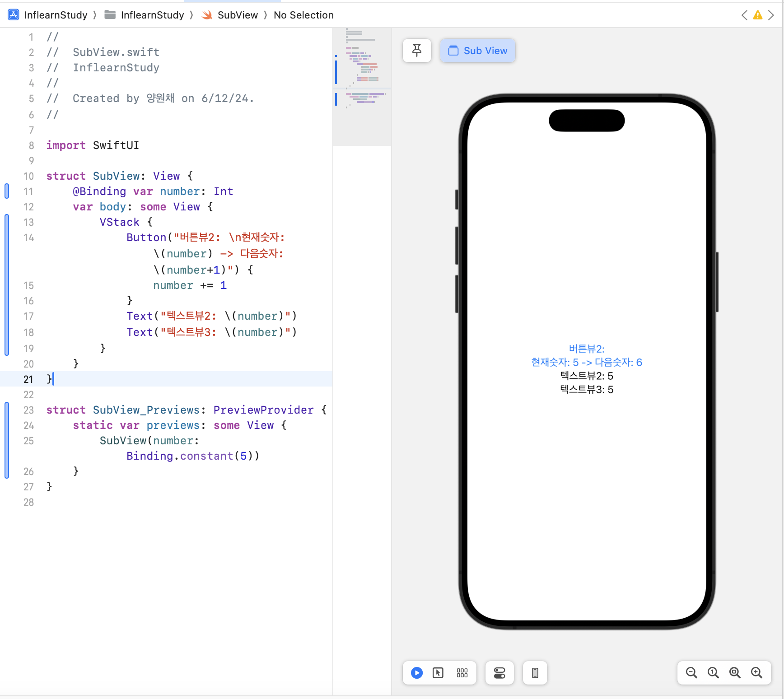
Task: Open InflearnStudy project in jump bar
Action: pos(56,15)
